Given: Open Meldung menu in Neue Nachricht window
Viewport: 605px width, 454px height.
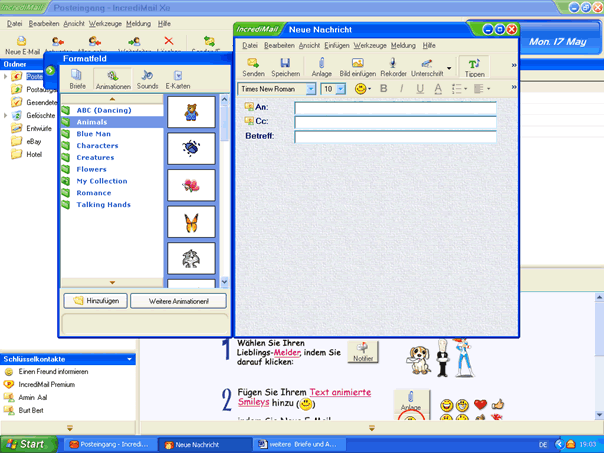Looking at the screenshot, I should click(x=403, y=46).
